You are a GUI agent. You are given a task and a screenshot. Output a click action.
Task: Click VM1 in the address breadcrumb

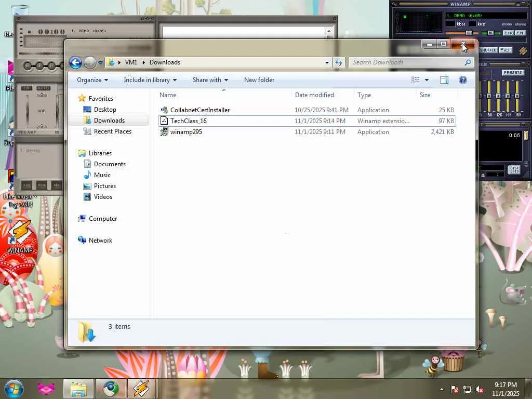point(131,62)
